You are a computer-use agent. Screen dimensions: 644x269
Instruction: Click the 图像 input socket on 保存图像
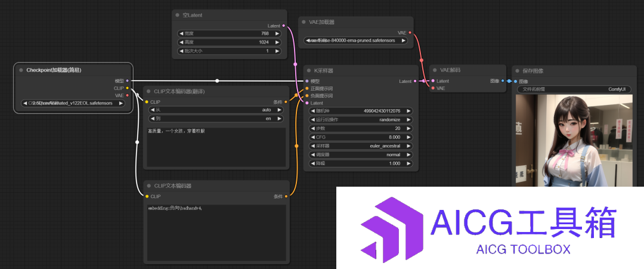tap(516, 81)
